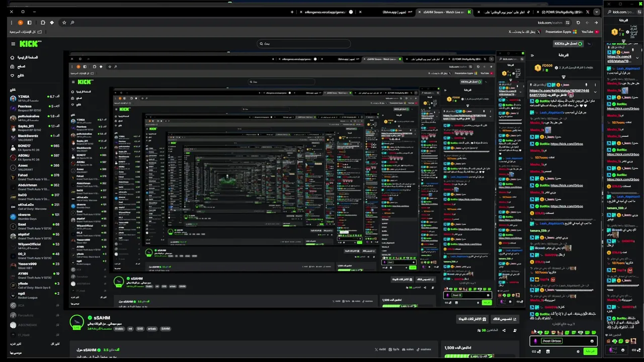Screen dimensions: 644x362
Task: Click ABOMJ avatar in followed list
Action: click(13, 157)
